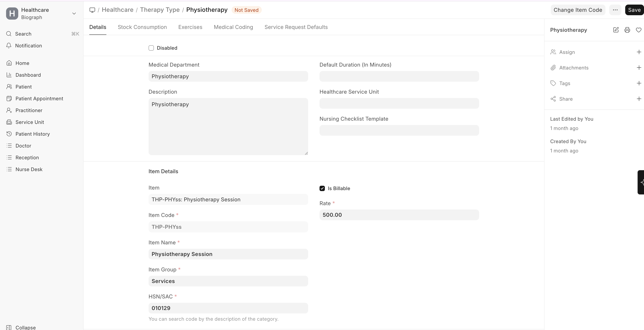Open the Item Group Services link field
The image size is (644, 330).
[x=228, y=281]
